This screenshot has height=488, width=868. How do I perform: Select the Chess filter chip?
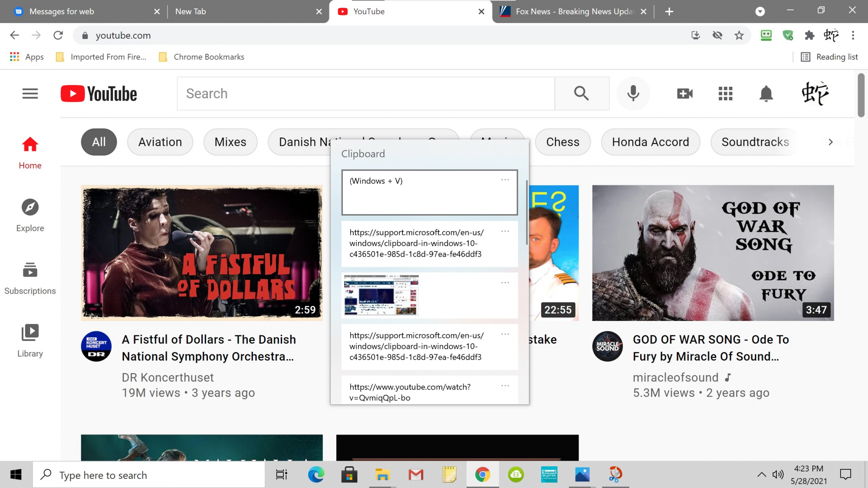pyautogui.click(x=562, y=142)
